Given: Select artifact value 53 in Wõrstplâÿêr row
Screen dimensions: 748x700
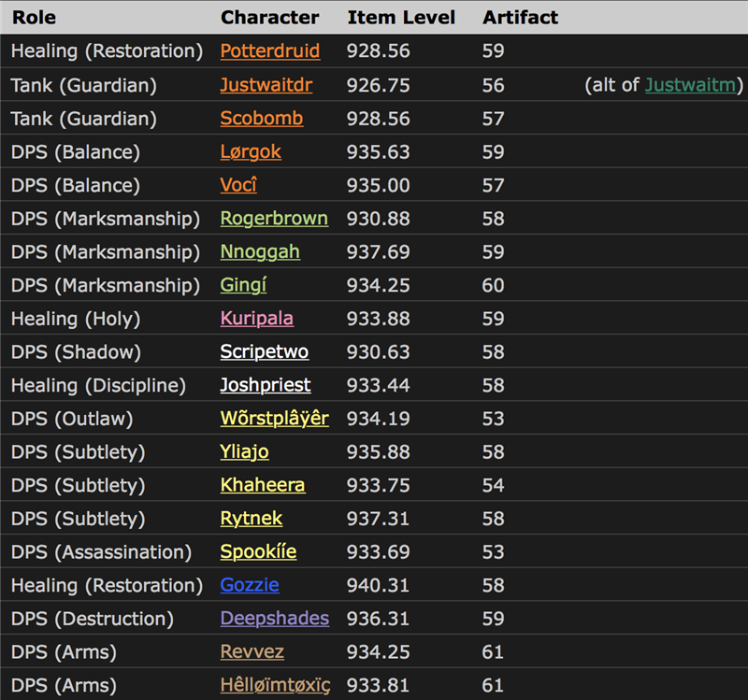Looking at the screenshot, I should pos(493,419).
